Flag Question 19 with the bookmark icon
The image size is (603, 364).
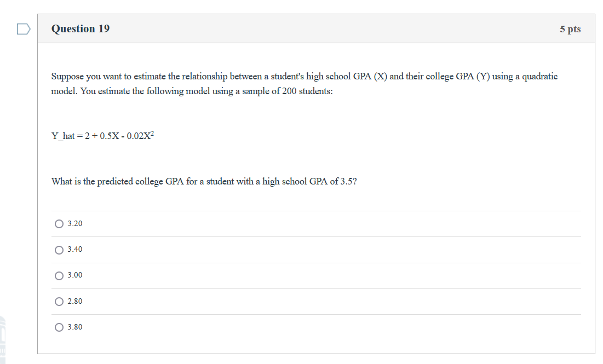pyautogui.click(x=24, y=29)
